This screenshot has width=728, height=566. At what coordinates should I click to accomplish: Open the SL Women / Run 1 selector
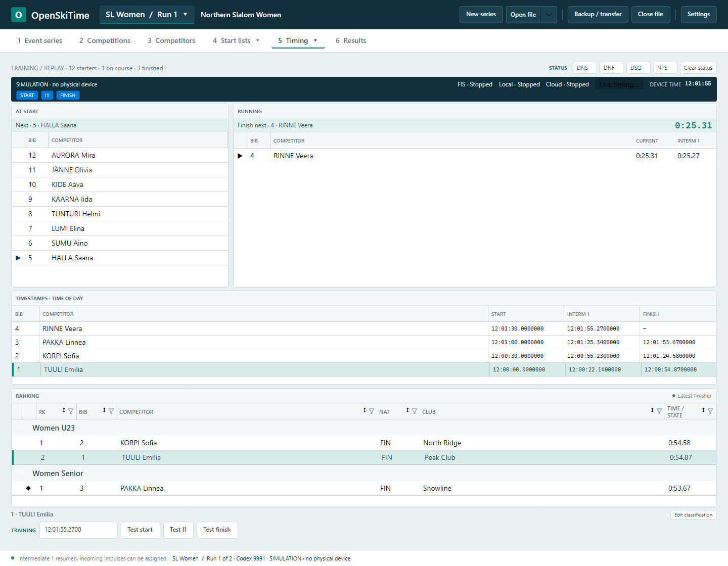pyautogui.click(x=147, y=15)
